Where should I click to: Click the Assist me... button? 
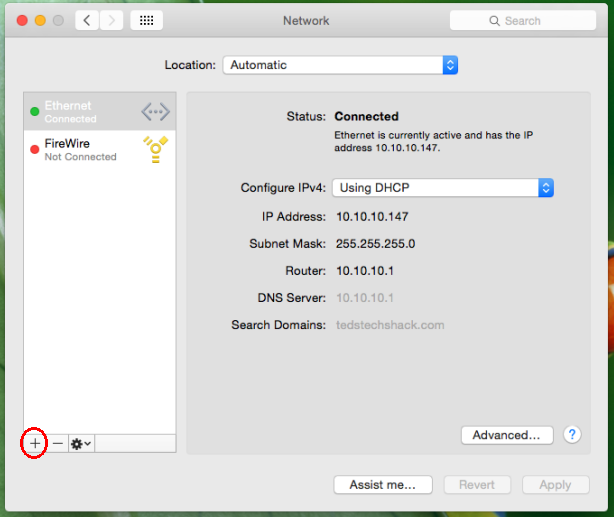[383, 485]
